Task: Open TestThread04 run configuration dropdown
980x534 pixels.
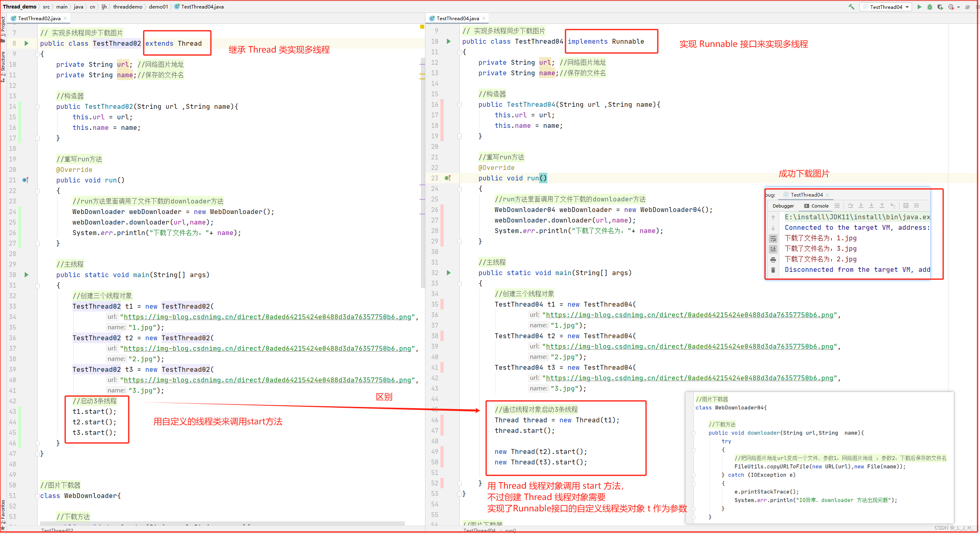Action: click(886, 7)
